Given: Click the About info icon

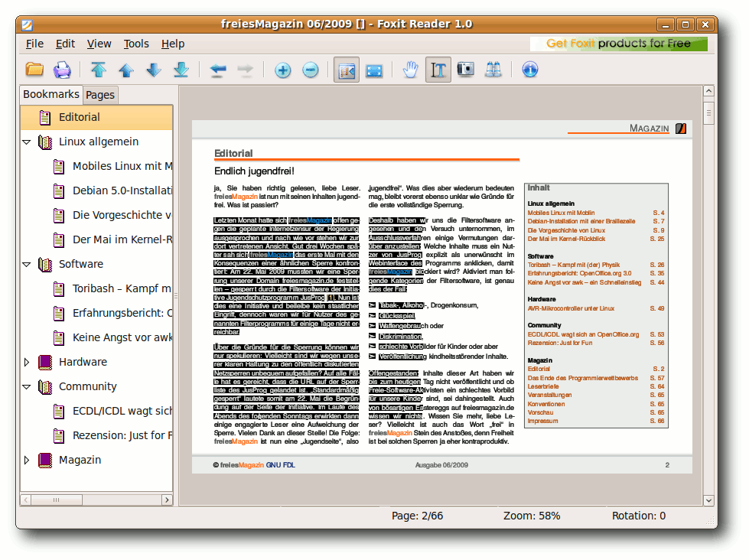Looking at the screenshot, I should (529, 70).
